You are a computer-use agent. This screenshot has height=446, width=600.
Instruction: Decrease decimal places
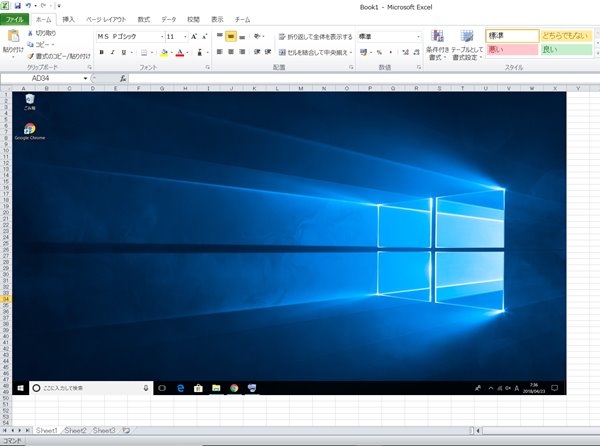pos(417,52)
